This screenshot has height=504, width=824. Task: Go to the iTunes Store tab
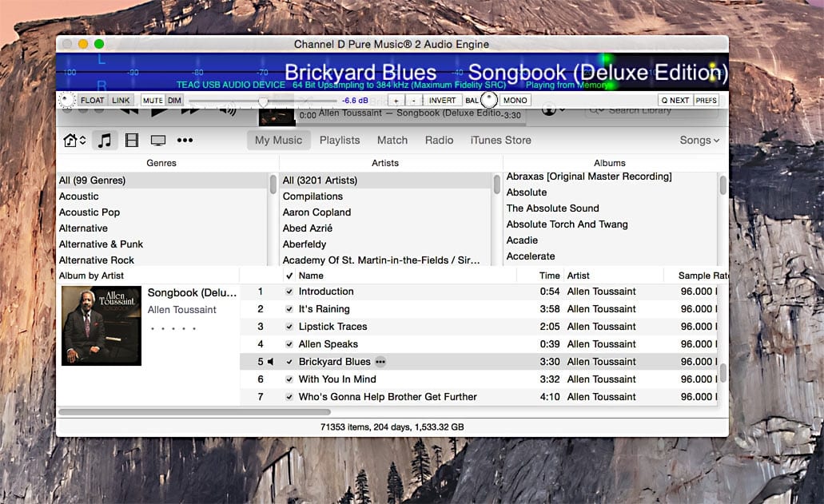[501, 140]
